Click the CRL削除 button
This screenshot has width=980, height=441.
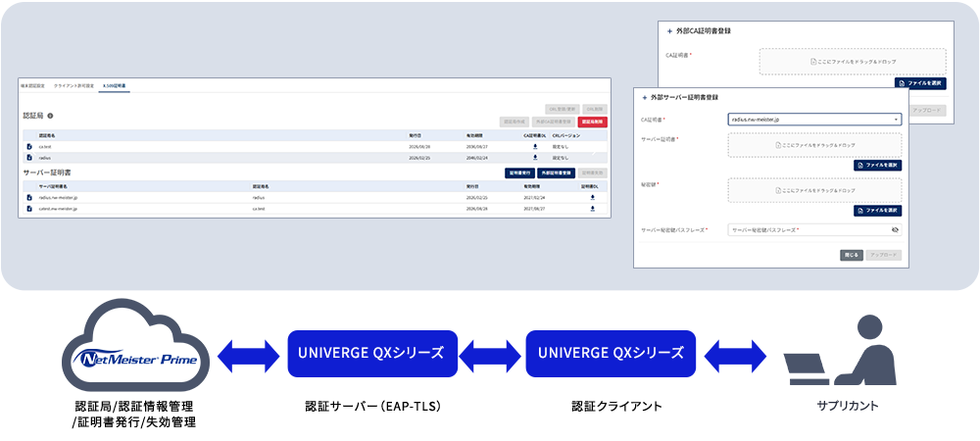pyautogui.click(x=595, y=109)
